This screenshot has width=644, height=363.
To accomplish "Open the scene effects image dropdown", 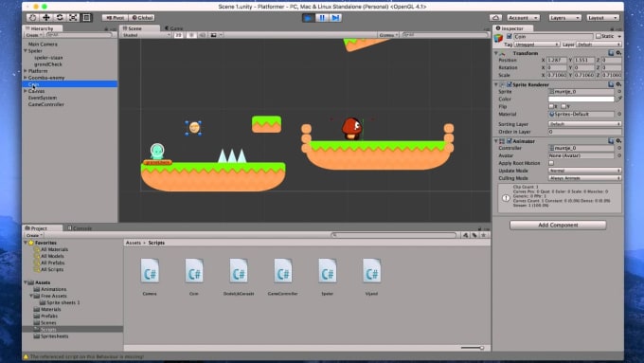I will coord(216,35).
